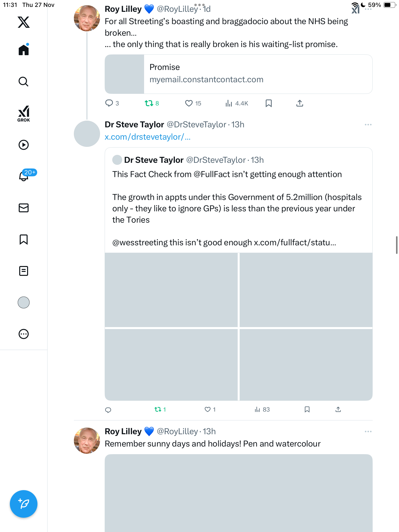This screenshot has height=532, width=399.
Task: Open the Grok assistant in sidebar
Action: [x=24, y=114]
